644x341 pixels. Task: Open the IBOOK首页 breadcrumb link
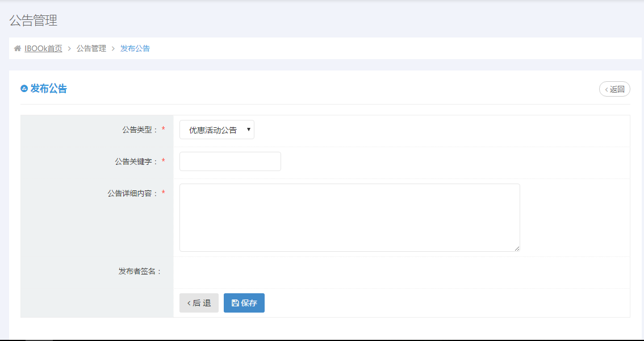(43, 48)
